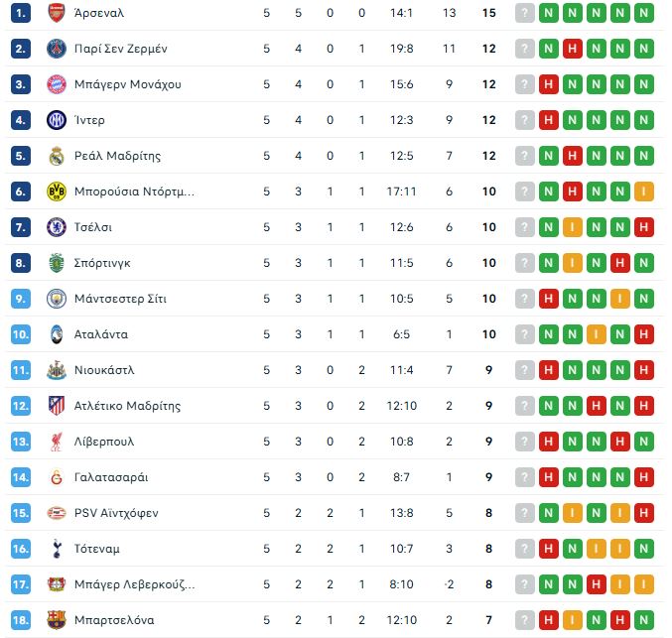Click the Inter club logo
Viewport: 672px width, 638px height.
56,120
